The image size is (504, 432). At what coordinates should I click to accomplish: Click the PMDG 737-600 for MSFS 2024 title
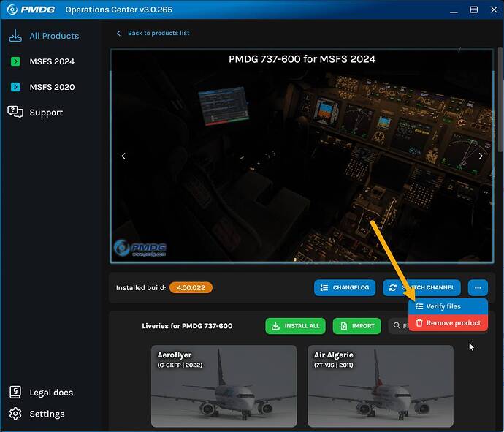[x=302, y=59]
